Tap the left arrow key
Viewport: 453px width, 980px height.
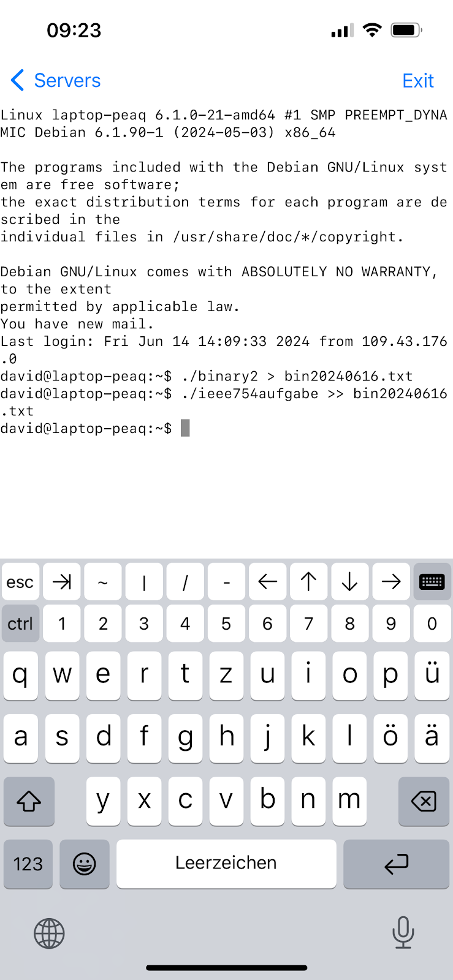pos(267,581)
